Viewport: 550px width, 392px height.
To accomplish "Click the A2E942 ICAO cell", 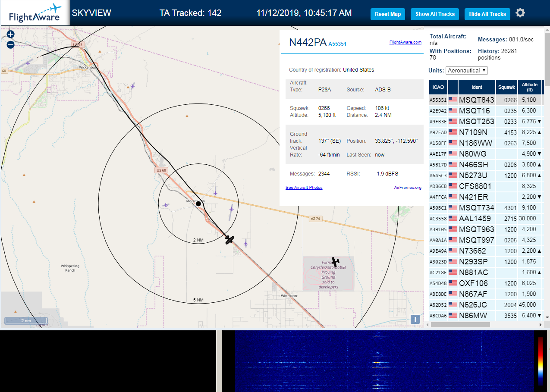I will pos(438,111).
